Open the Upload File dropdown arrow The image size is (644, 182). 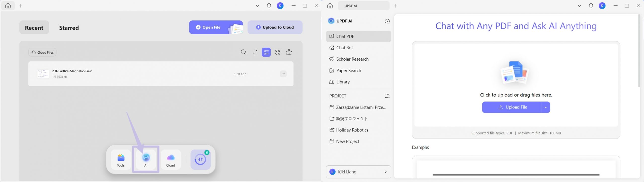(x=546, y=107)
